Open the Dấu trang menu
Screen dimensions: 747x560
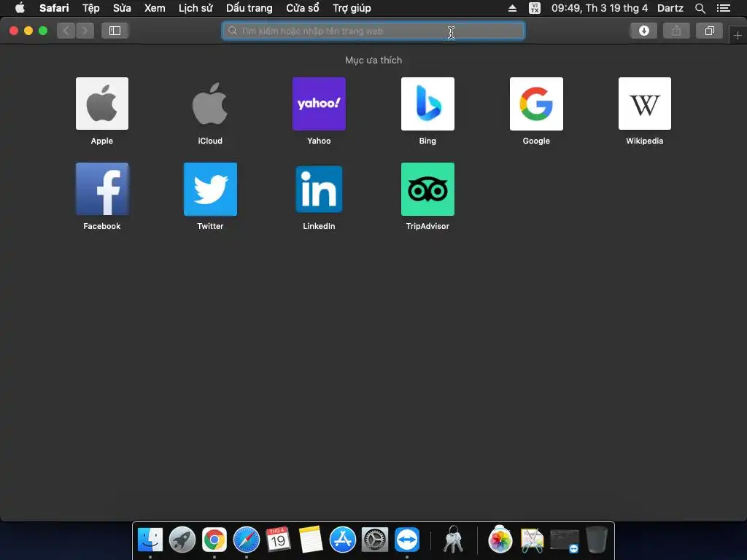(249, 8)
